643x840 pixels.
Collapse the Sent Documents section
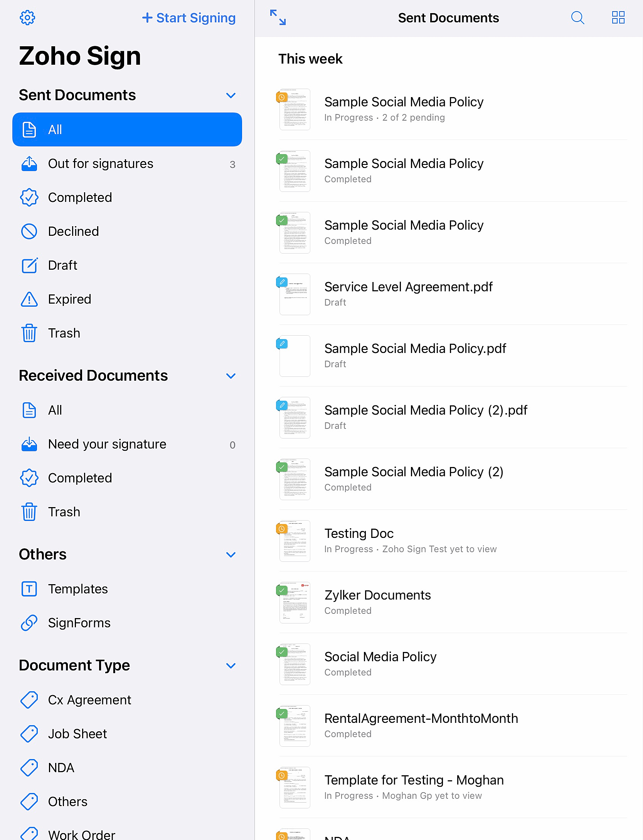click(231, 95)
